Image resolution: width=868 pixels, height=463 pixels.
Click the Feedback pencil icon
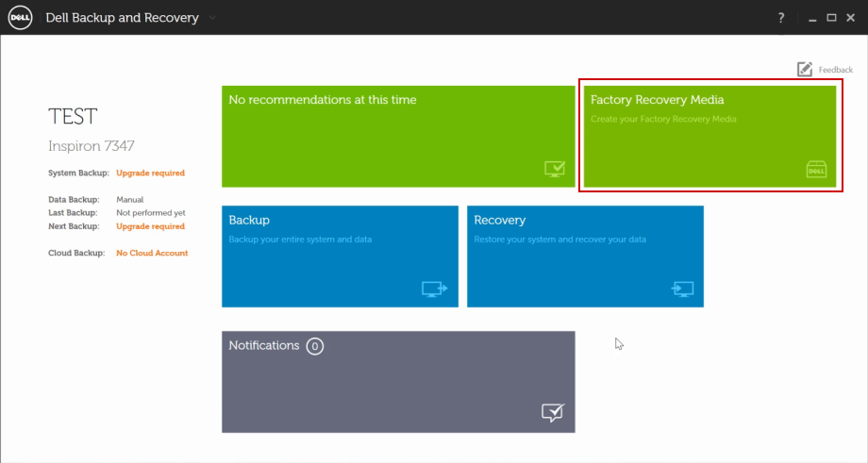click(805, 69)
